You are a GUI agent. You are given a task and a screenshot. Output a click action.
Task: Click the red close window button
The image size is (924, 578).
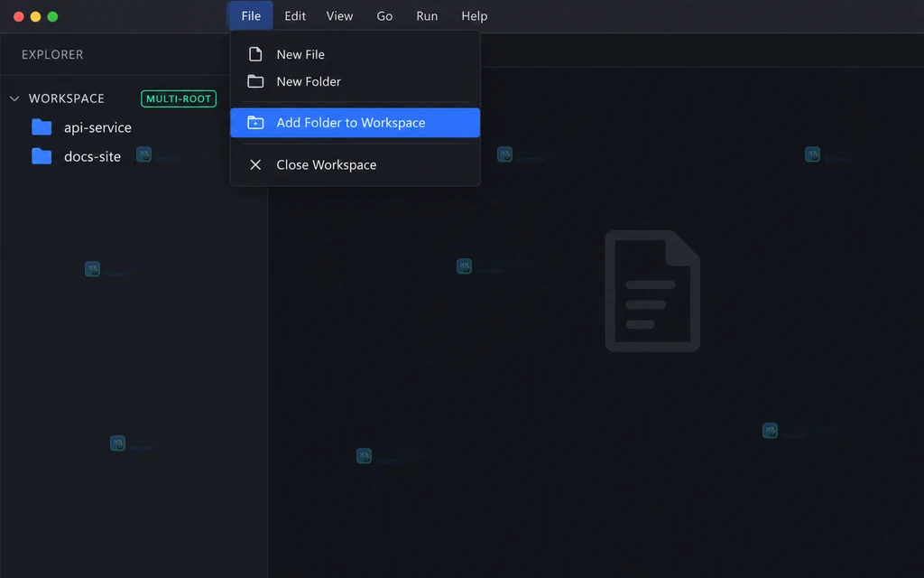pos(19,16)
